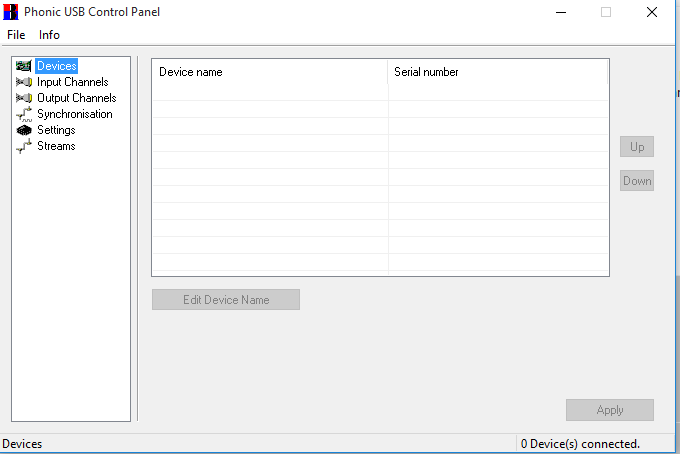Click the Down button
Image resolution: width=680 pixels, height=454 pixels.
tap(637, 181)
